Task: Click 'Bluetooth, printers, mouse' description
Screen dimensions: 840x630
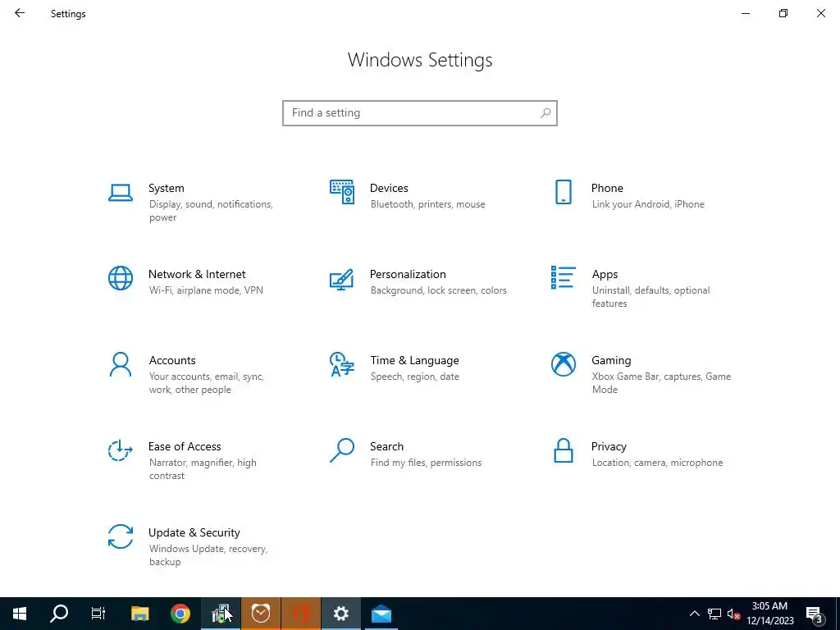Action: [x=427, y=204]
